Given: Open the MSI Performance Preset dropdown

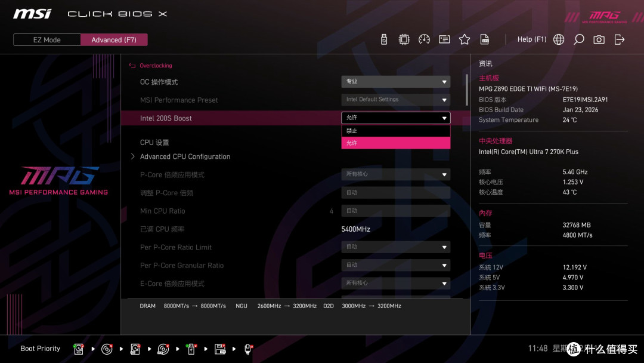Looking at the screenshot, I should click(x=395, y=100).
